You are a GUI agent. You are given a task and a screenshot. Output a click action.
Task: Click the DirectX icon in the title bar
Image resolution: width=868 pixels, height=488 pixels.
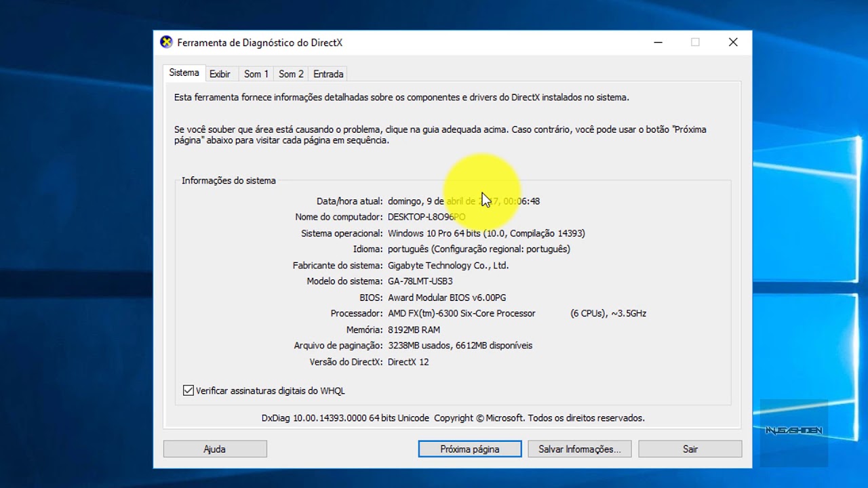(x=166, y=42)
